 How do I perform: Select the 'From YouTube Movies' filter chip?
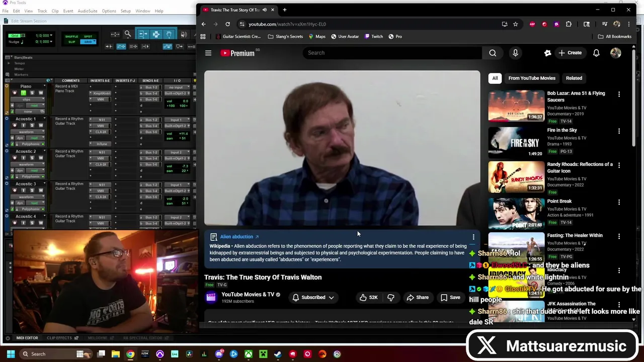532,78
